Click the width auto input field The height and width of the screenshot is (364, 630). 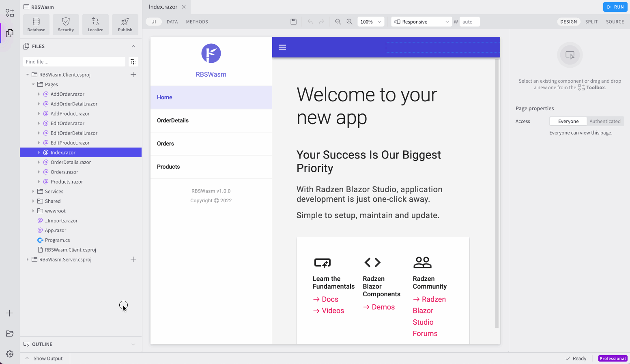pyautogui.click(x=470, y=22)
